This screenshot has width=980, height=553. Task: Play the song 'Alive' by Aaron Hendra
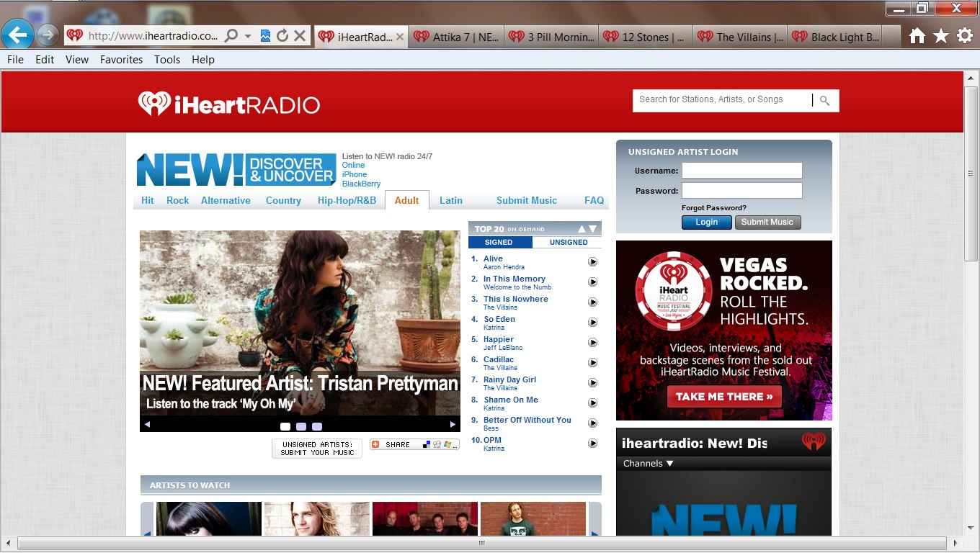pos(592,262)
